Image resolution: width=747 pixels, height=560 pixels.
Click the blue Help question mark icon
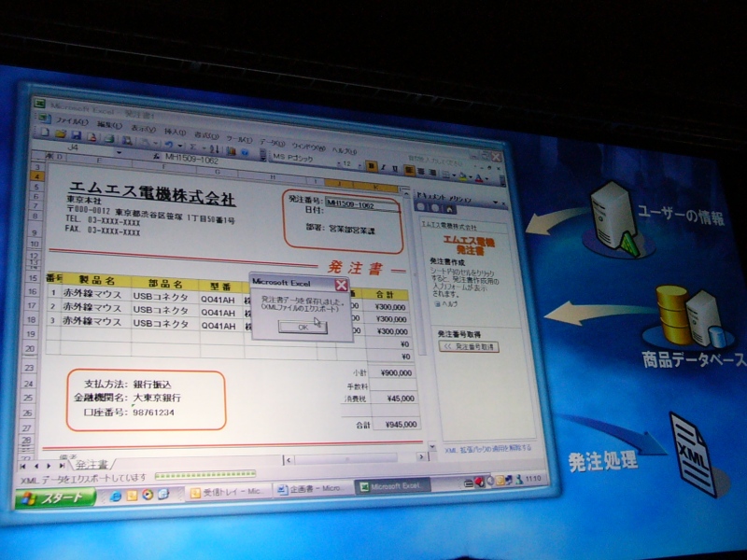point(246,152)
